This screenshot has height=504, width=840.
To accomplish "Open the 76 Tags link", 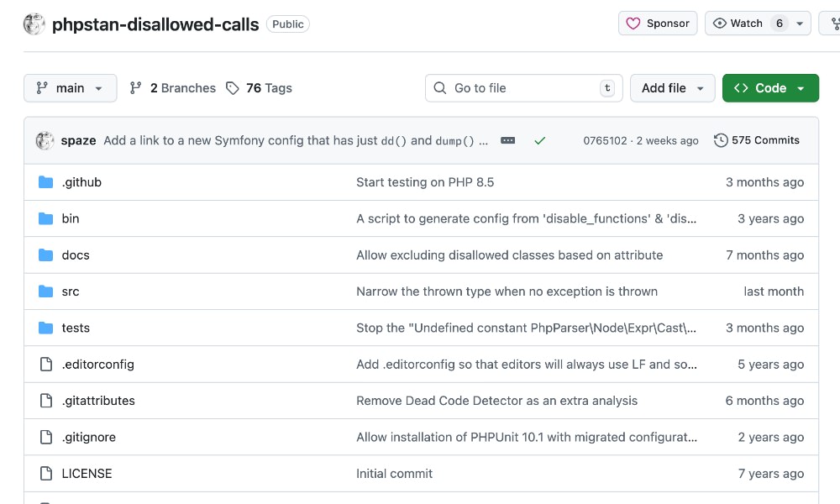I will [260, 88].
